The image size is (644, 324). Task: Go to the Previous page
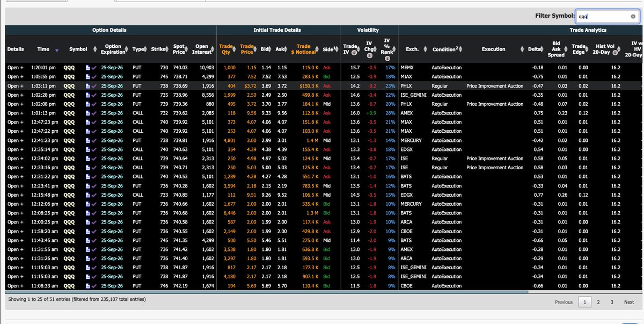click(563, 302)
